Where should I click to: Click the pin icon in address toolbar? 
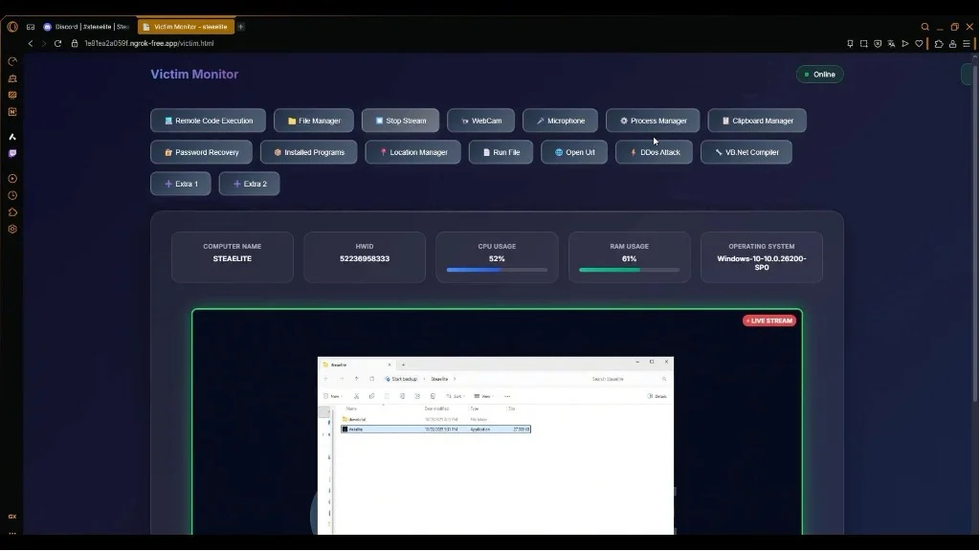coord(850,44)
